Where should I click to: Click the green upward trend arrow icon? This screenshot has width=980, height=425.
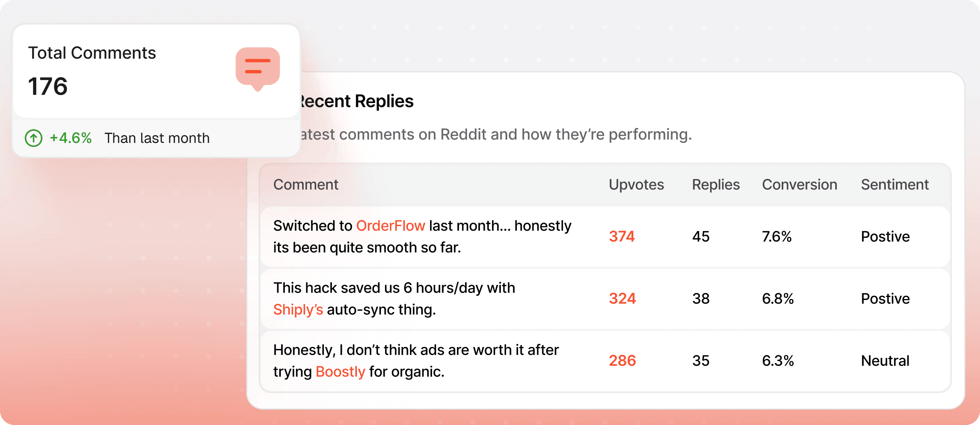[x=33, y=138]
